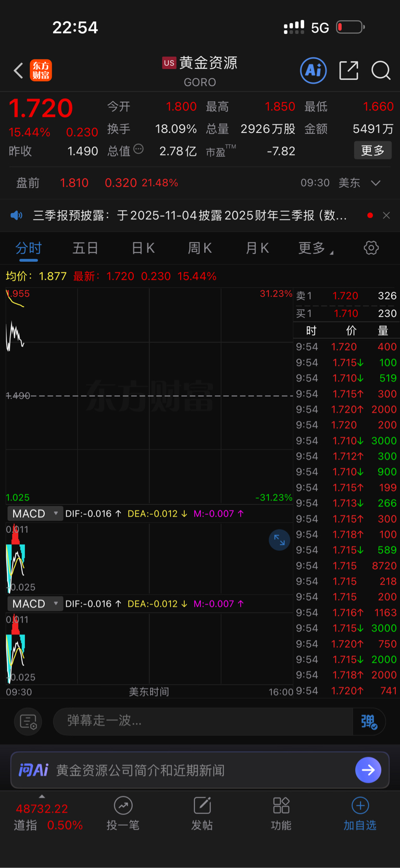Open 发帖 post icon
This screenshot has width=400, height=868.
point(202,805)
